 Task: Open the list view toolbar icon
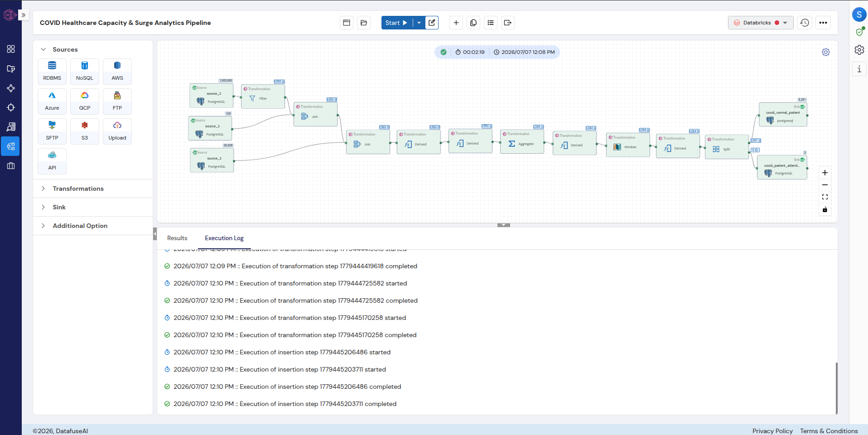[x=491, y=23]
